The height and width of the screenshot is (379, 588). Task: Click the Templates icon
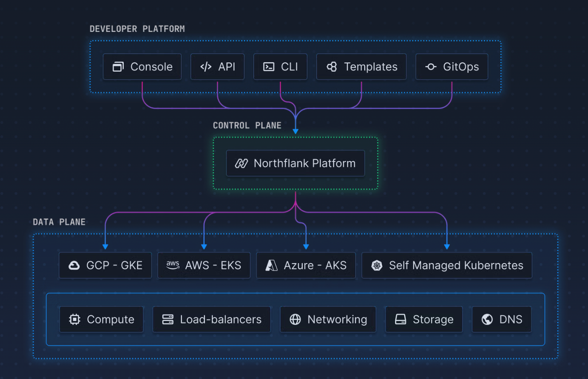coord(332,67)
